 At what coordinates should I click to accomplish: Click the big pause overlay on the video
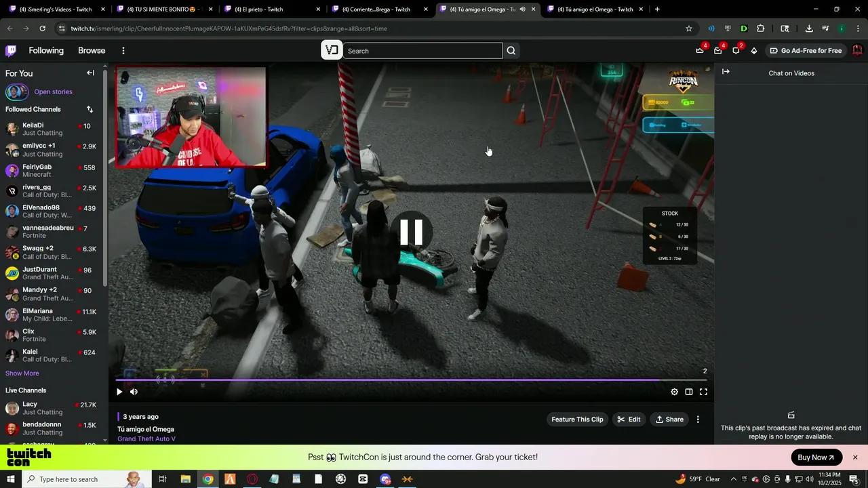tap(411, 232)
